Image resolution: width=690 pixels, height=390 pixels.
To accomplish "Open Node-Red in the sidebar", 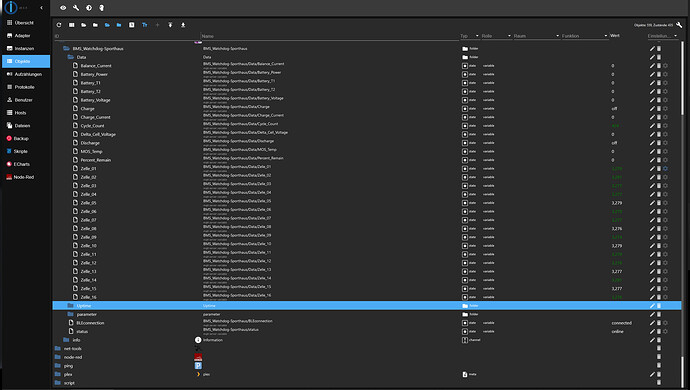I will [x=26, y=177].
